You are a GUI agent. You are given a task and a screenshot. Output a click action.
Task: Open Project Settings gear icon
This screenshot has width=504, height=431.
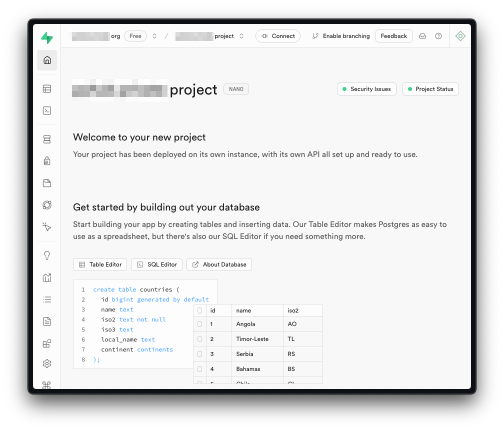point(47,363)
